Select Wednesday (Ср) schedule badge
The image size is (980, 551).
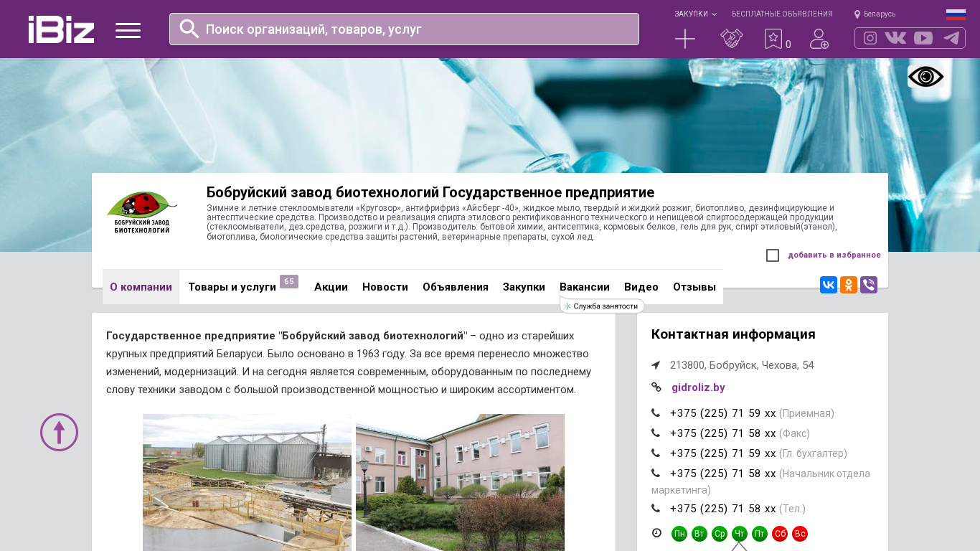[720, 534]
